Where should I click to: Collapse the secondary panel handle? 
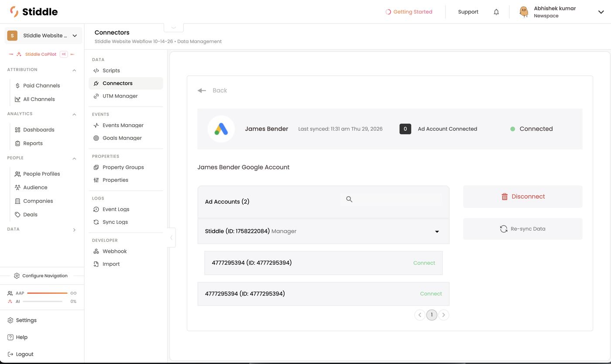[172, 238]
